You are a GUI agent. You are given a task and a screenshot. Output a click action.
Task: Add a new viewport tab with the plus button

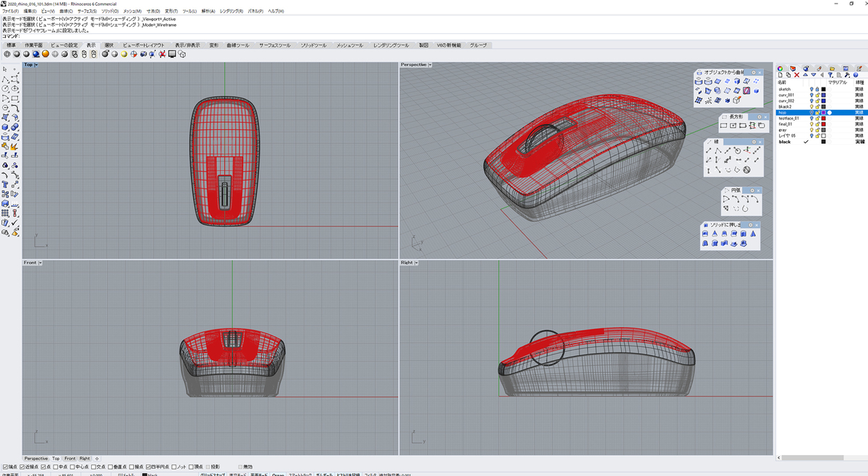tap(97, 459)
